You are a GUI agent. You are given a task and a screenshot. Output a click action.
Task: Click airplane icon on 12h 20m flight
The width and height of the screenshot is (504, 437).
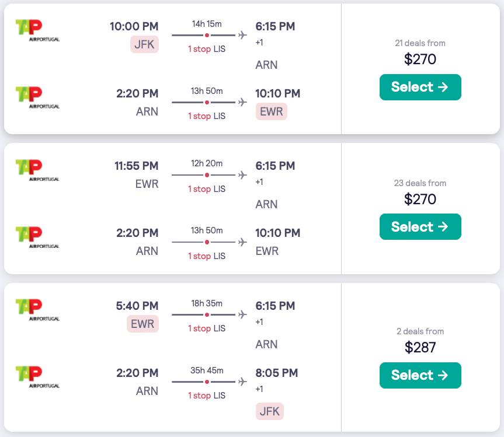pyautogui.click(x=243, y=175)
